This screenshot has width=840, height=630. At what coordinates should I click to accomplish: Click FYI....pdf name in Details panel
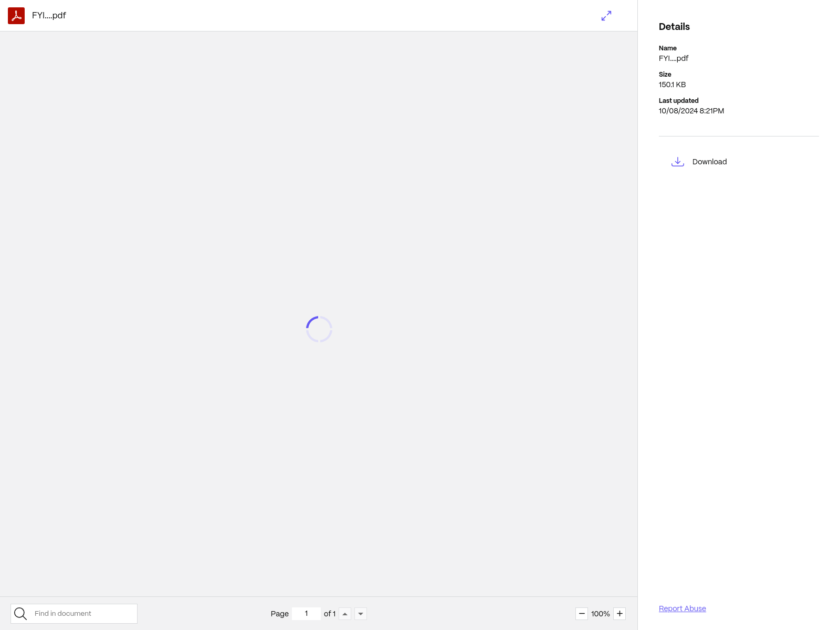(673, 58)
